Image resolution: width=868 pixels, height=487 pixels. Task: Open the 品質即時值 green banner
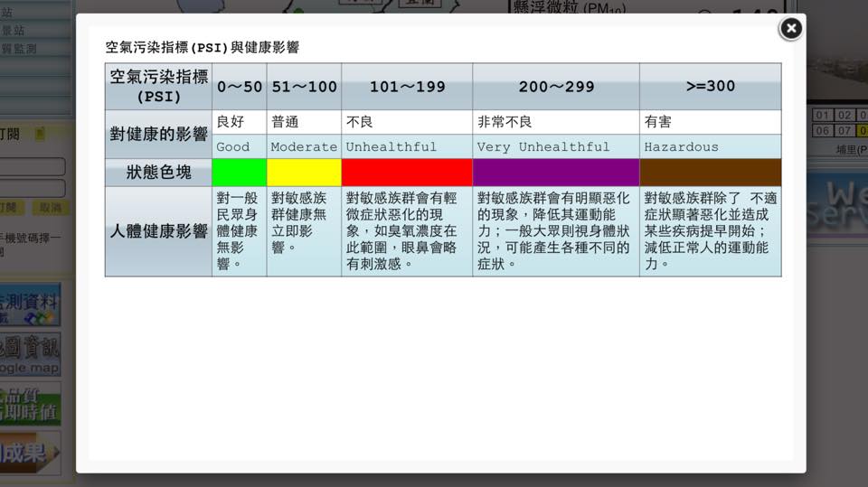coord(32,403)
